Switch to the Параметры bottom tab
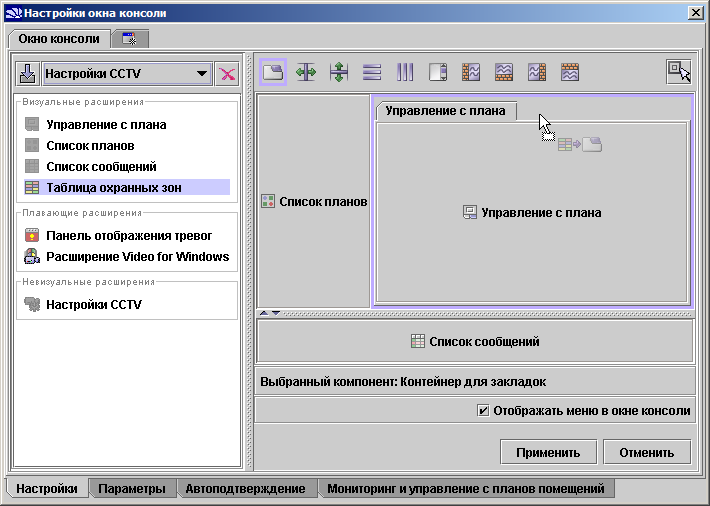This screenshot has height=506, width=710. pyautogui.click(x=132, y=489)
